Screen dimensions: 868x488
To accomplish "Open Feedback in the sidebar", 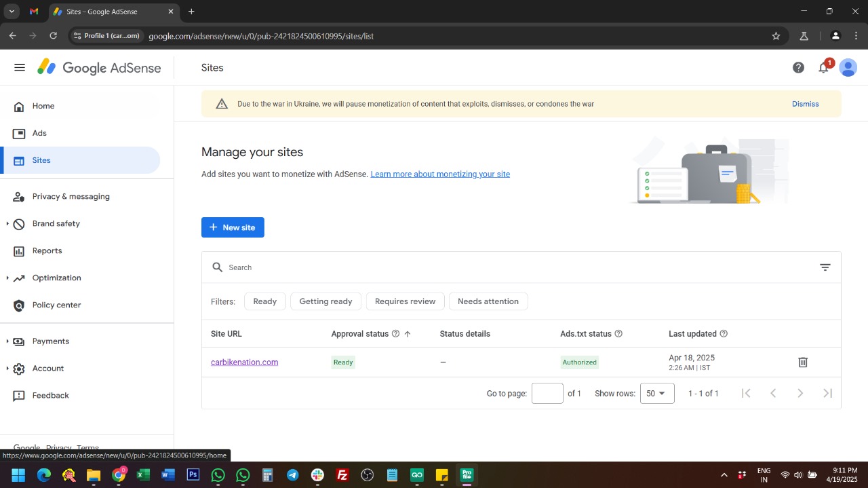I will pyautogui.click(x=80, y=395).
